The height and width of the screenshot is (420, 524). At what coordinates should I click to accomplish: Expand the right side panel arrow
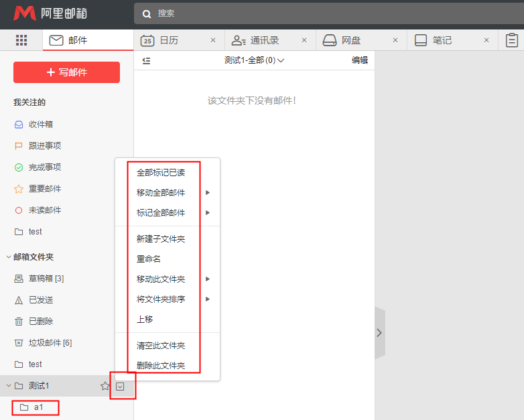click(x=379, y=333)
